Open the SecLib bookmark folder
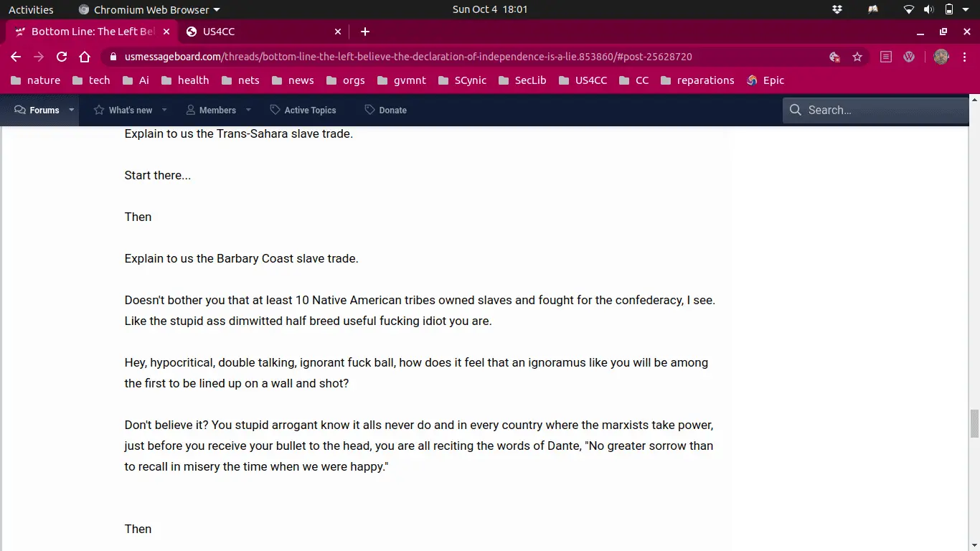980x551 pixels. pos(522,80)
